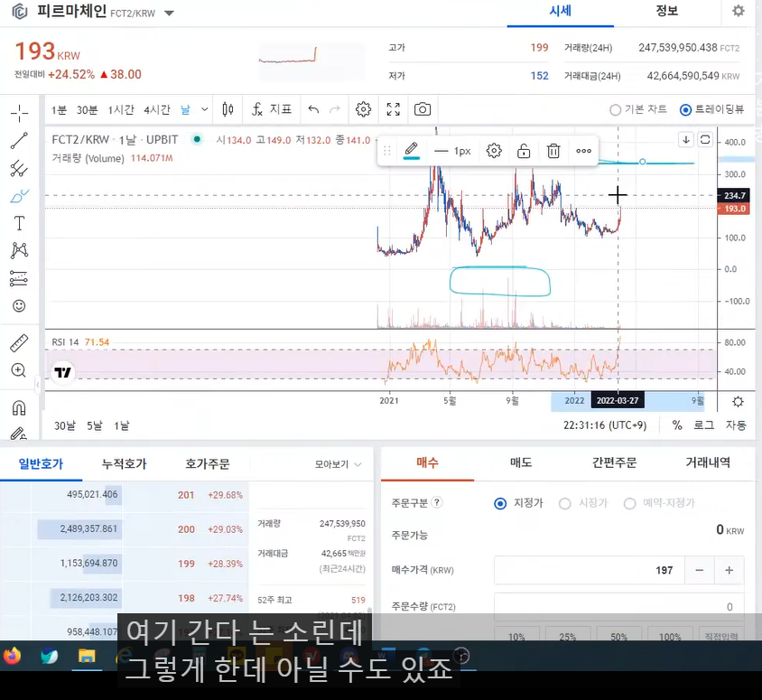Open the 거래내역 tab
Viewport: 762px width, 700px height.
708,462
